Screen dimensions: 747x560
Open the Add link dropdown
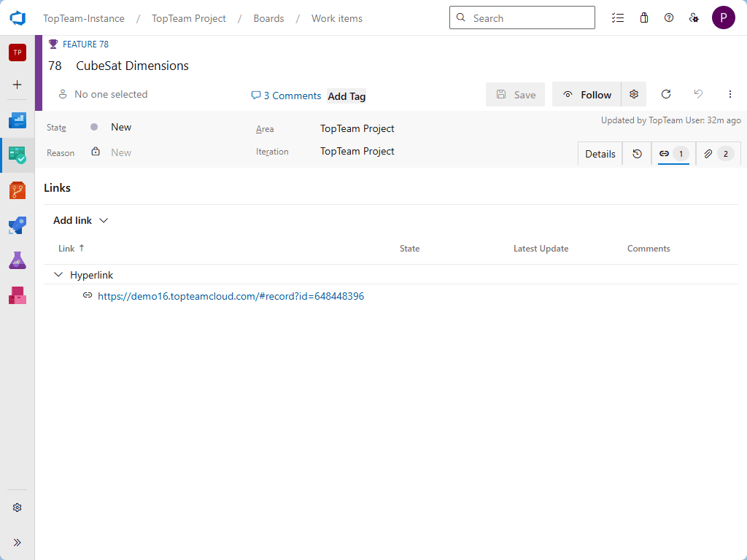[x=80, y=220]
